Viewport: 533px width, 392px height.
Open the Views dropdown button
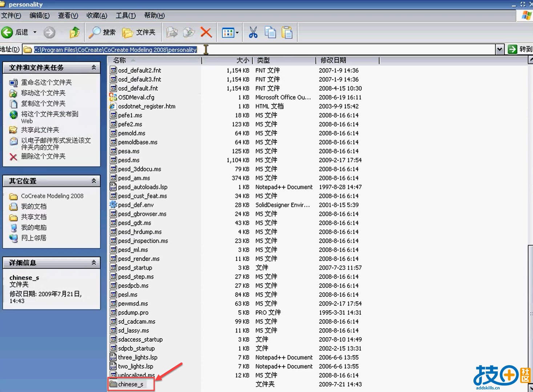230,33
